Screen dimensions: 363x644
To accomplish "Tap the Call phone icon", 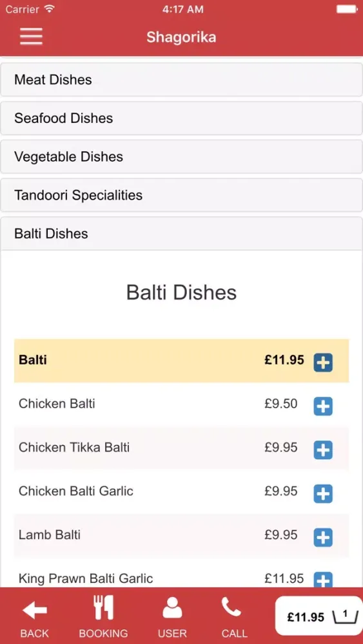I will click(231, 607).
